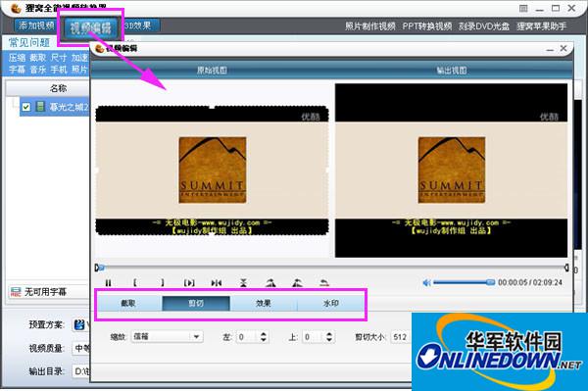Click the crop handle on top edge
The width and height of the screenshot is (588, 391).
click(212, 107)
